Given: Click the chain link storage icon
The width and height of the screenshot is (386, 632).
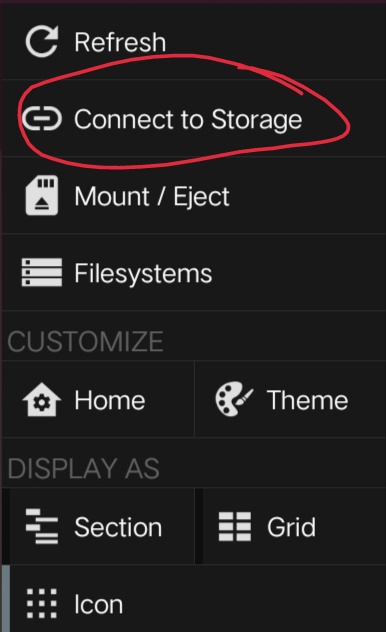Looking at the screenshot, I should click(42, 119).
